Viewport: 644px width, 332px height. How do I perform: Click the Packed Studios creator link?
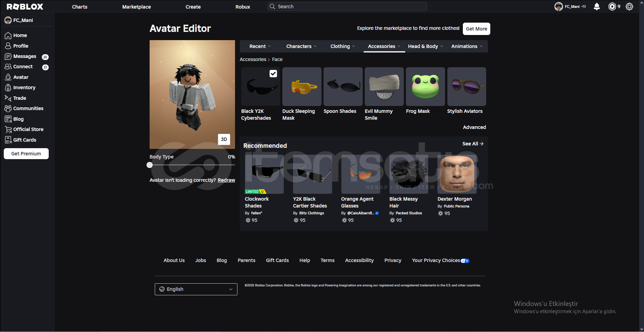coord(409,213)
